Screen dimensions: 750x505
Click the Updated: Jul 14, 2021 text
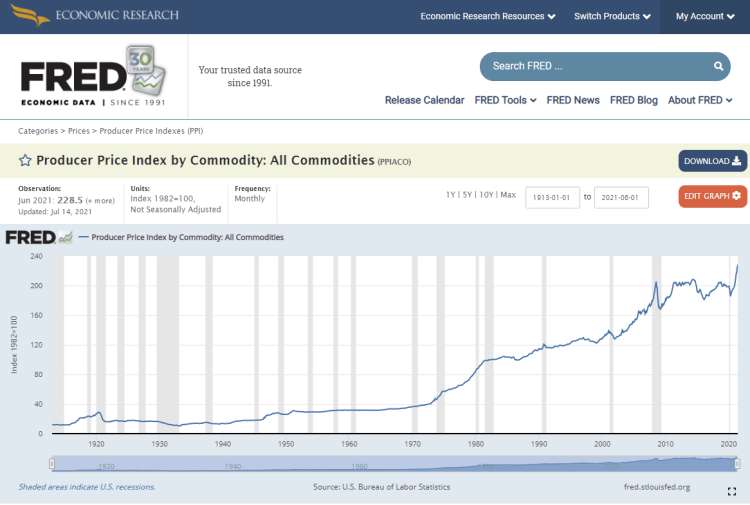tap(55, 212)
